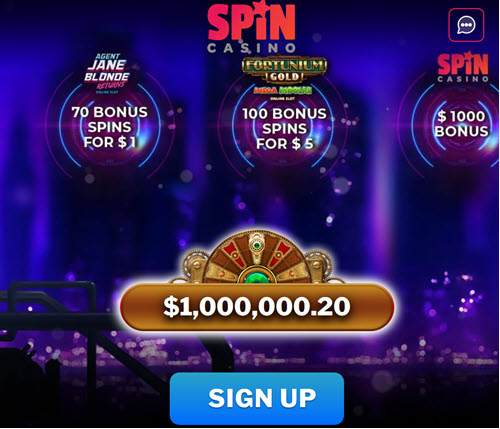Click the steampunk jackpot wheel image
Image resolution: width=500 pixels, height=429 pixels.
pyautogui.click(x=257, y=257)
